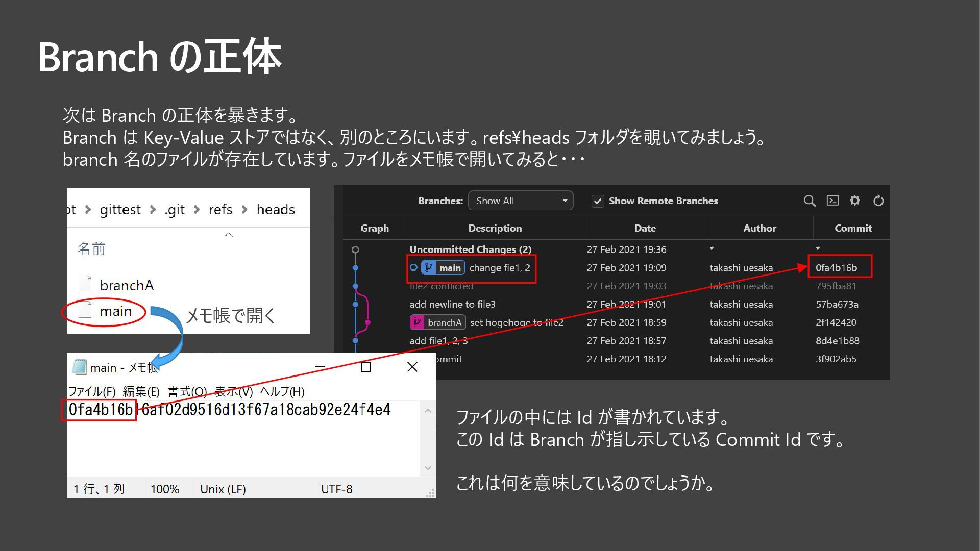Expand the chevron after refs in breadcrumb

(x=244, y=210)
